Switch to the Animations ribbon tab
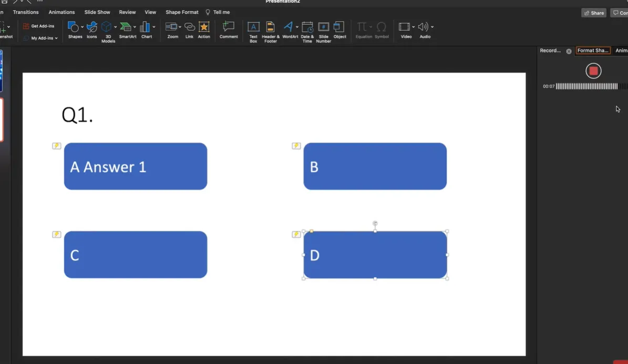Viewport: 628px width, 364px height. pos(61,12)
